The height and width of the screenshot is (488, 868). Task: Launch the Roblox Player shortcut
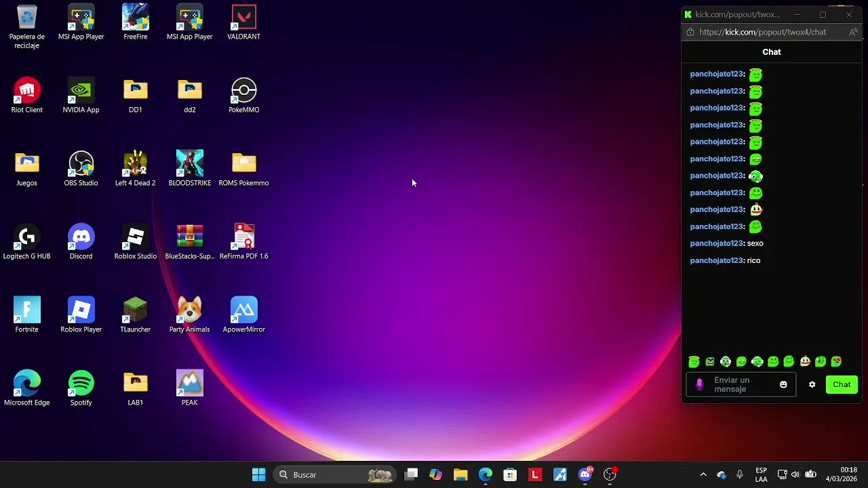81,315
